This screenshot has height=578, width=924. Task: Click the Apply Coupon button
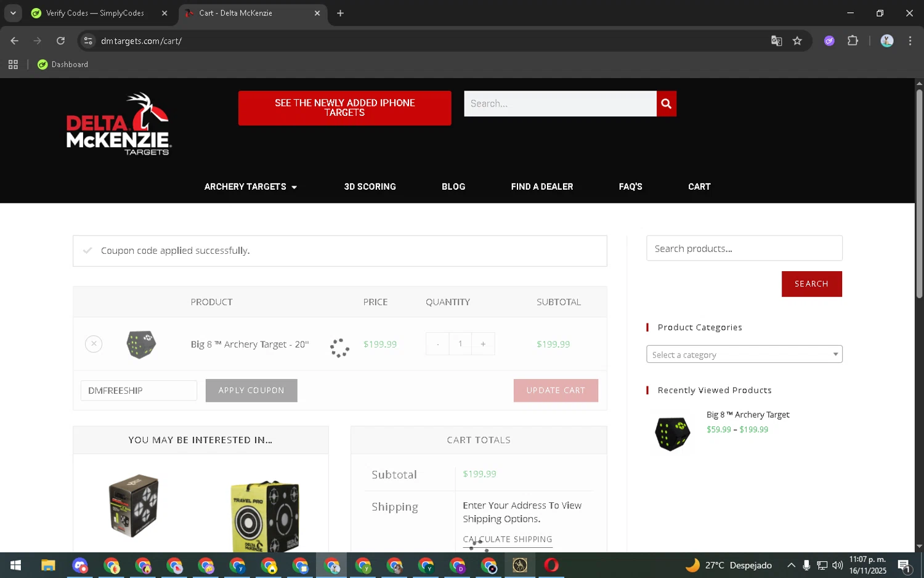coord(251,391)
